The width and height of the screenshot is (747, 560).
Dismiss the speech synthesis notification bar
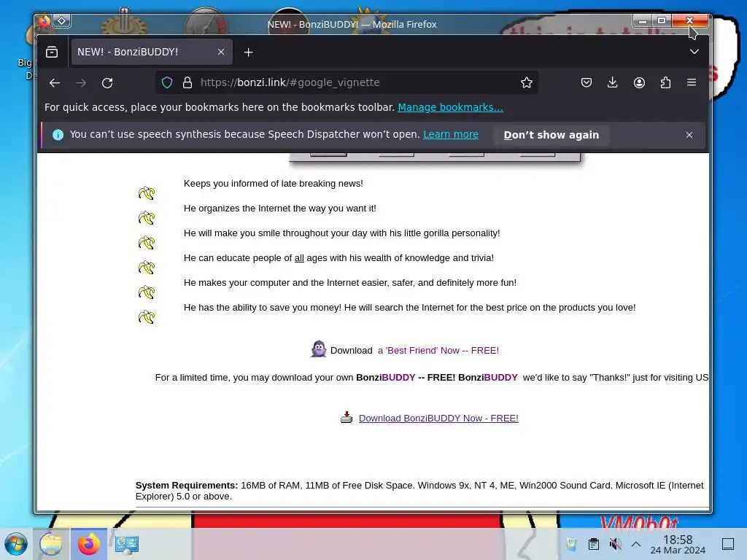689,135
